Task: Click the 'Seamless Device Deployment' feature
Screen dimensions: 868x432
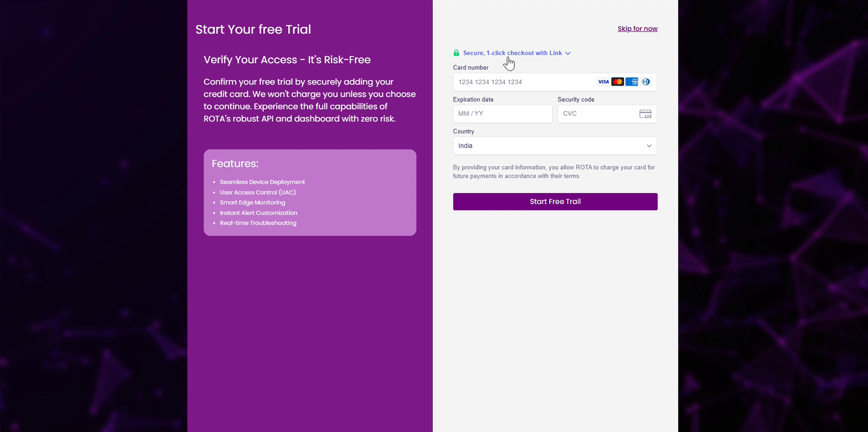Action: [x=262, y=182]
